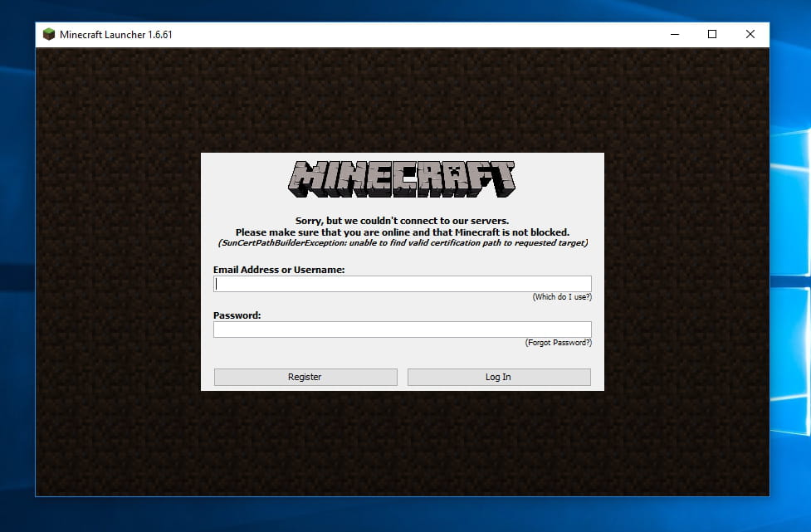Click into the Password input field
This screenshot has height=532, width=811.
(x=402, y=329)
